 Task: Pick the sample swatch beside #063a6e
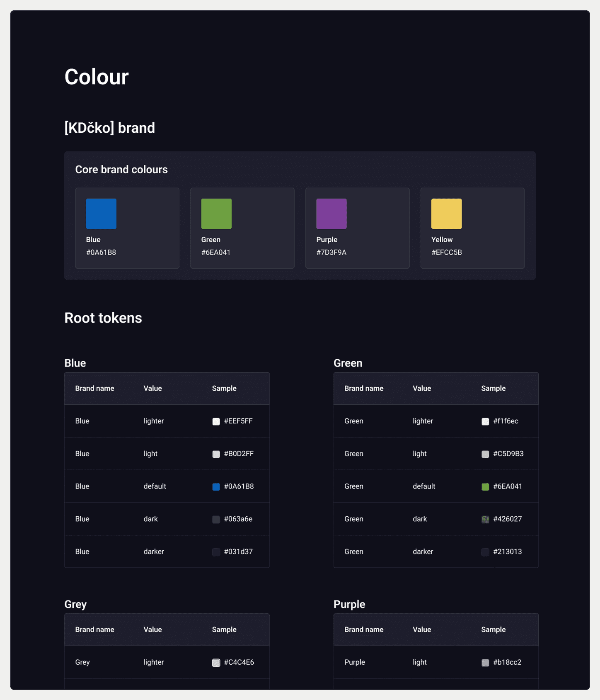(x=216, y=519)
